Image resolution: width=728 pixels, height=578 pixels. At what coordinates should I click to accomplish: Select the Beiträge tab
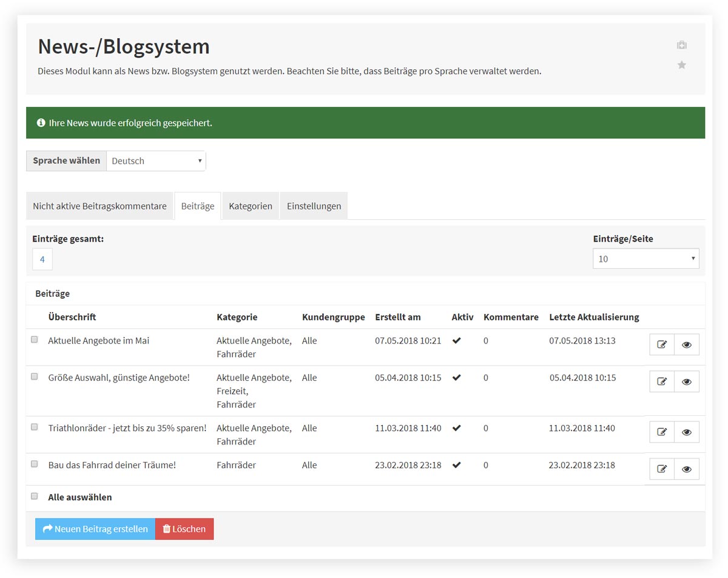[x=198, y=206]
